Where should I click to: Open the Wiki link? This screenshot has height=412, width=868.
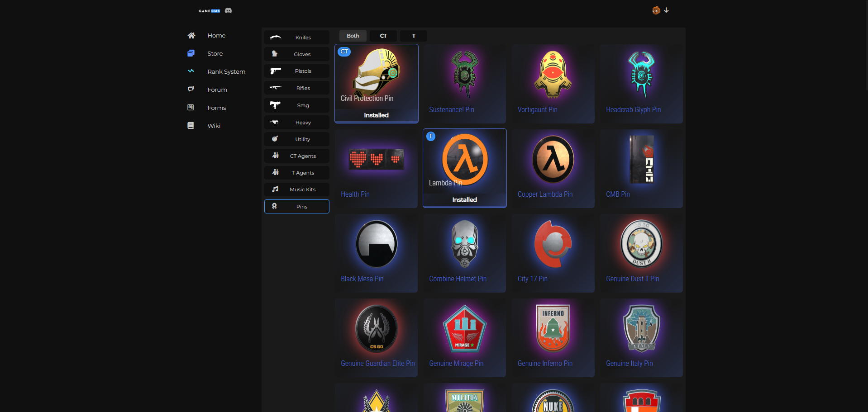[214, 126]
